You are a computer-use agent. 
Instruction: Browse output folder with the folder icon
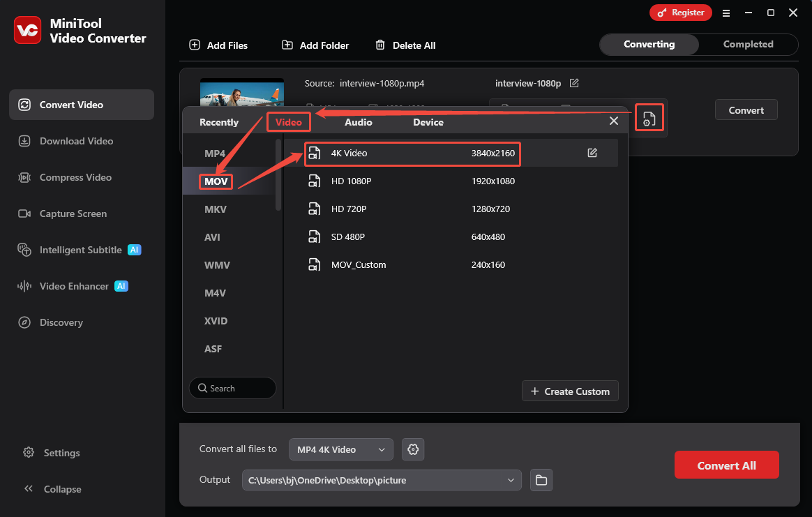541,480
